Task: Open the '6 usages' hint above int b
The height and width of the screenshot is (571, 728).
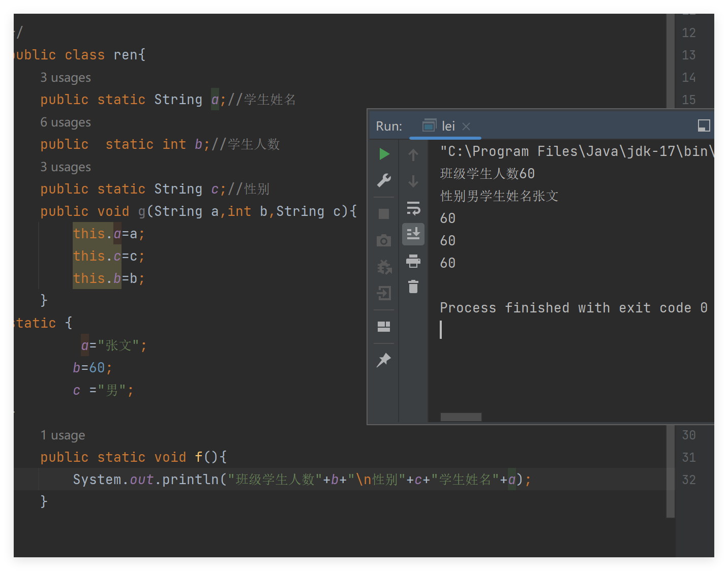Action: 66,122
